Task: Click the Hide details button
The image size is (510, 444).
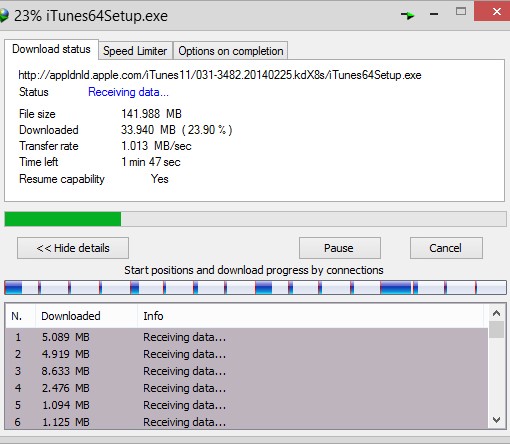Action: pyautogui.click(x=73, y=248)
